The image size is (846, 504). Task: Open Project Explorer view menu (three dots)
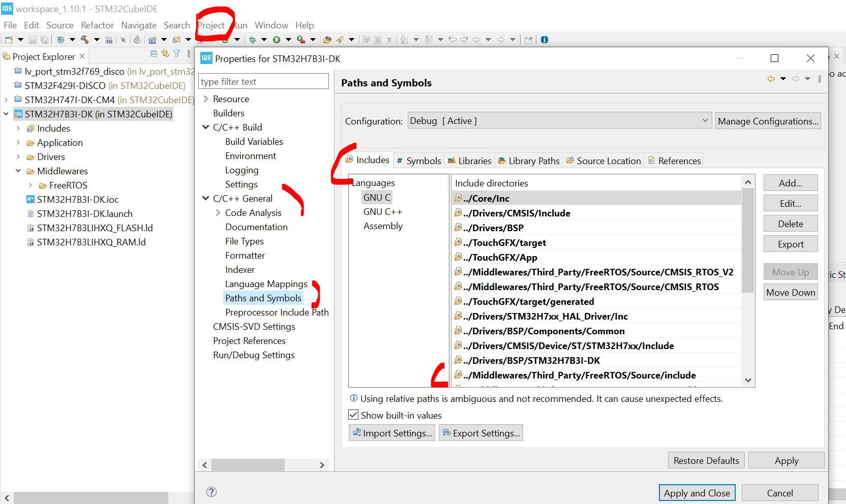tap(189, 54)
